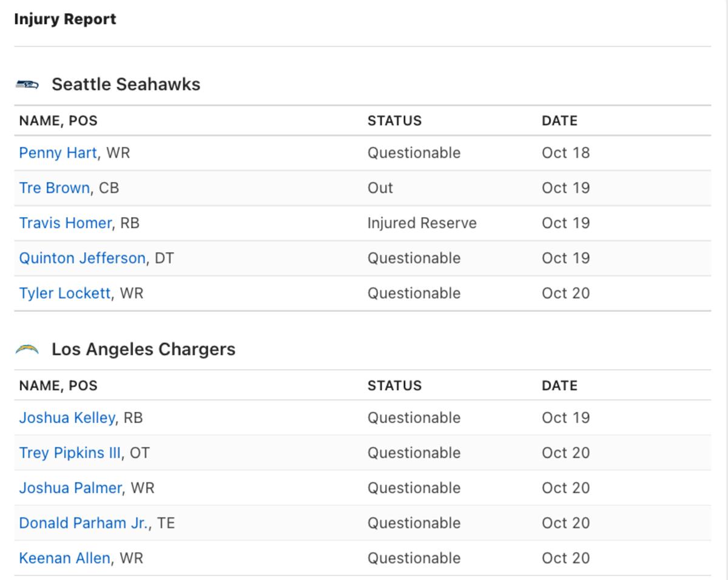Visit Quinton Jefferson's player page
Image resolution: width=728 pixels, height=580 pixels.
(x=82, y=258)
